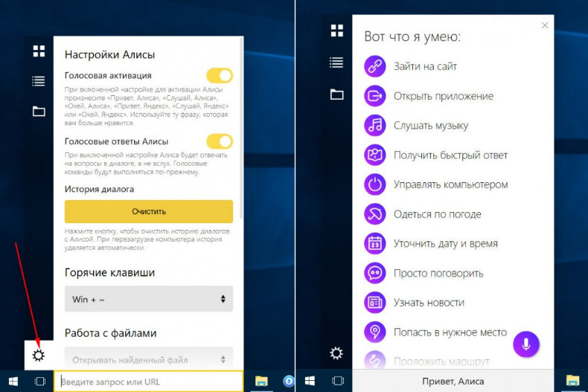Viewport: 588px width, 392px height.
Task: Click the power icon for Управлять компьютером
Action: (375, 184)
